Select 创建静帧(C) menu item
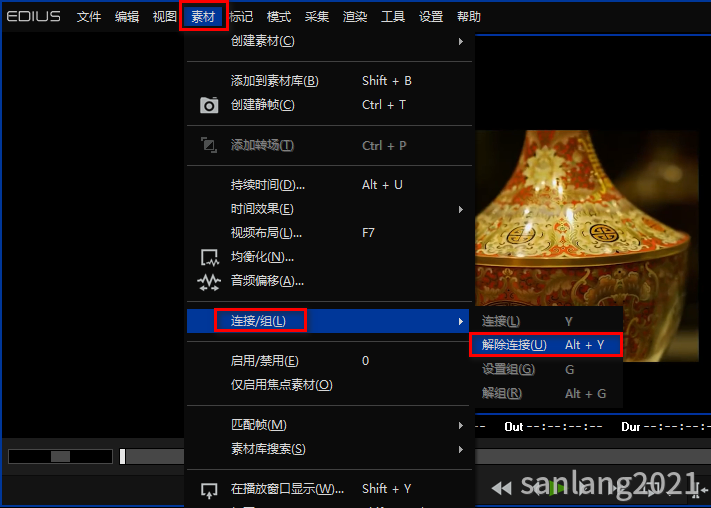The image size is (711, 508). coord(330,105)
